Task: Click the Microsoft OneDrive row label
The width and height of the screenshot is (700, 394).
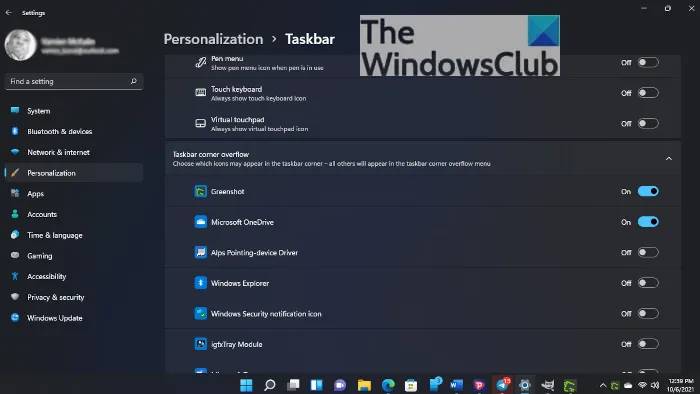Action: point(242,222)
